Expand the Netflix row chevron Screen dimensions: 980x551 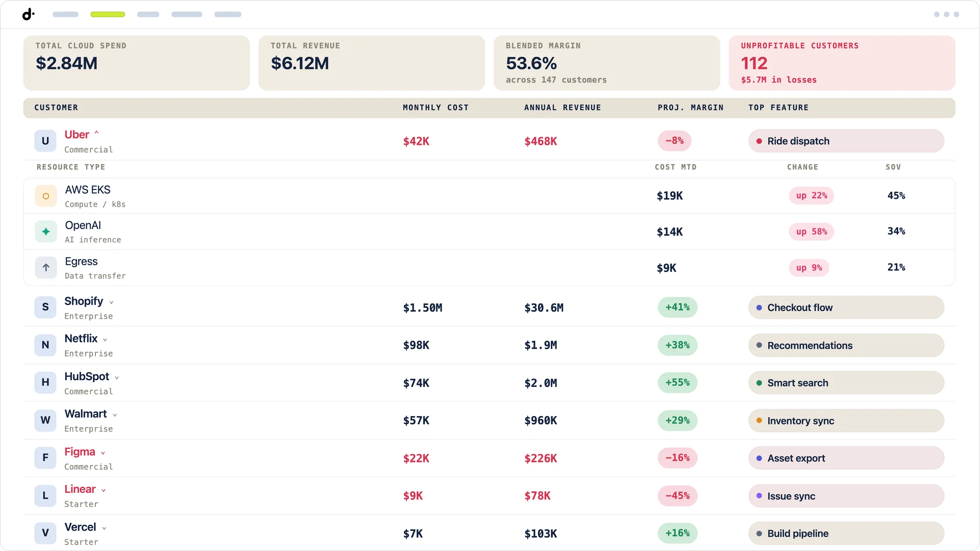click(x=105, y=340)
